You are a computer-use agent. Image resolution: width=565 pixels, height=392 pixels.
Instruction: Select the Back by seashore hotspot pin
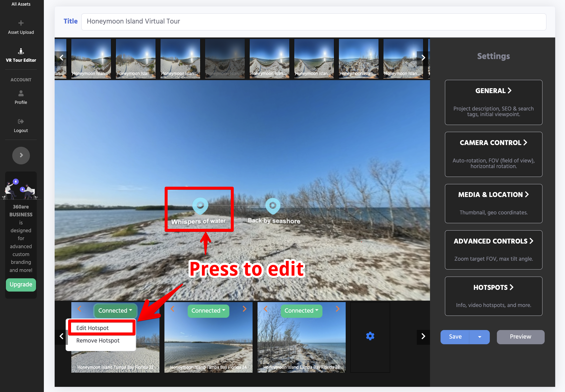[273, 206]
